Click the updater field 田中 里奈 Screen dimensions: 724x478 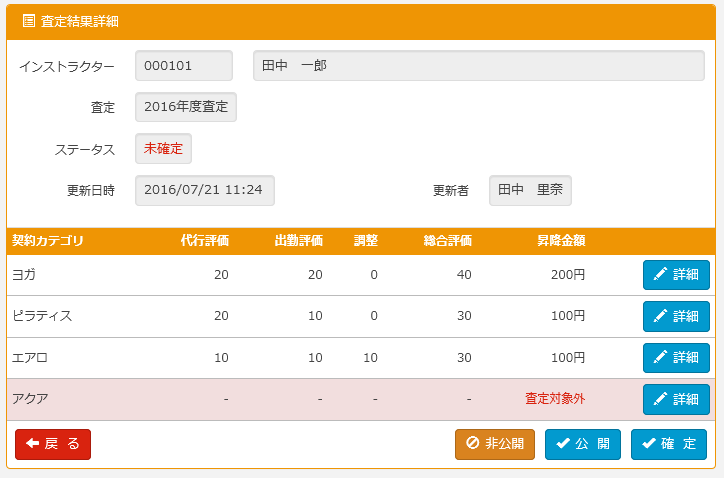(x=530, y=190)
